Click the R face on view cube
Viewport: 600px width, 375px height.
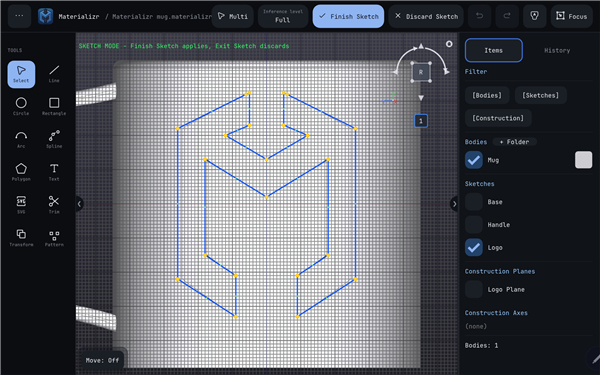(x=421, y=72)
